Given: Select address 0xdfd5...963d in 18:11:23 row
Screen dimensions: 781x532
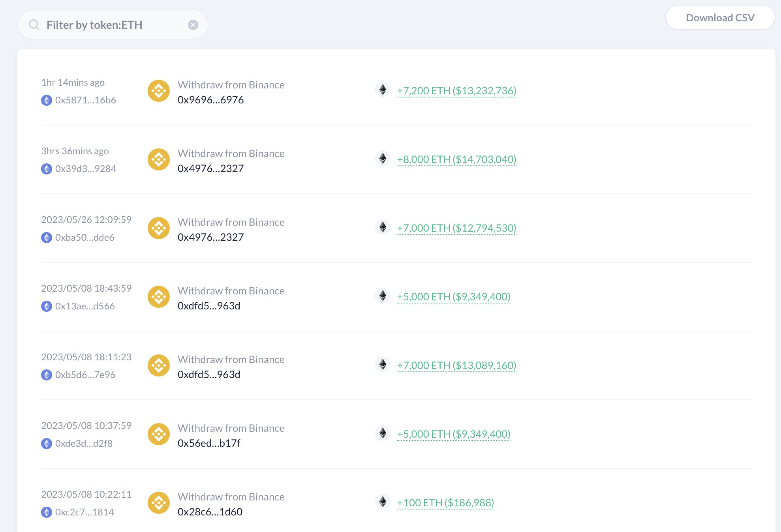Looking at the screenshot, I should tap(209, 375).
